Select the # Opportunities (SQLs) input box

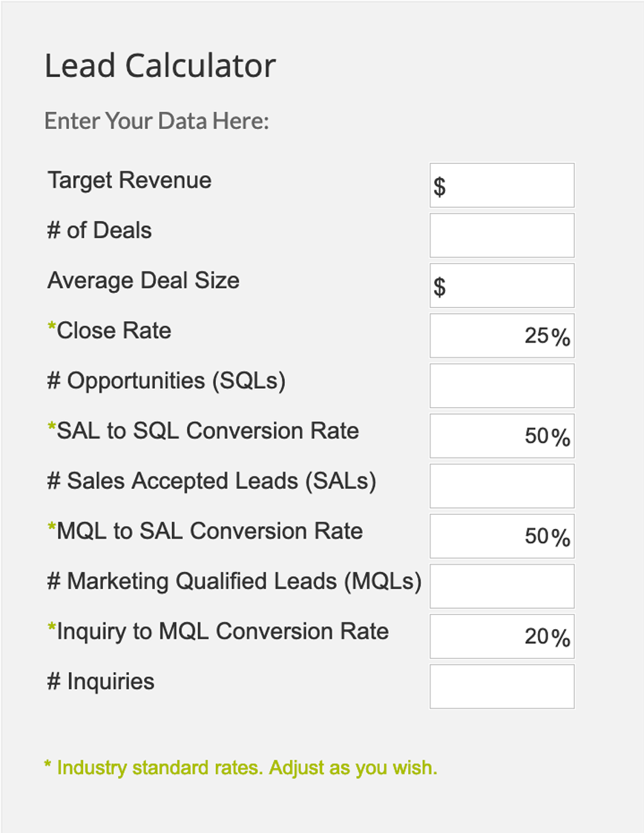pyautogui.click(x=502, y=386)
